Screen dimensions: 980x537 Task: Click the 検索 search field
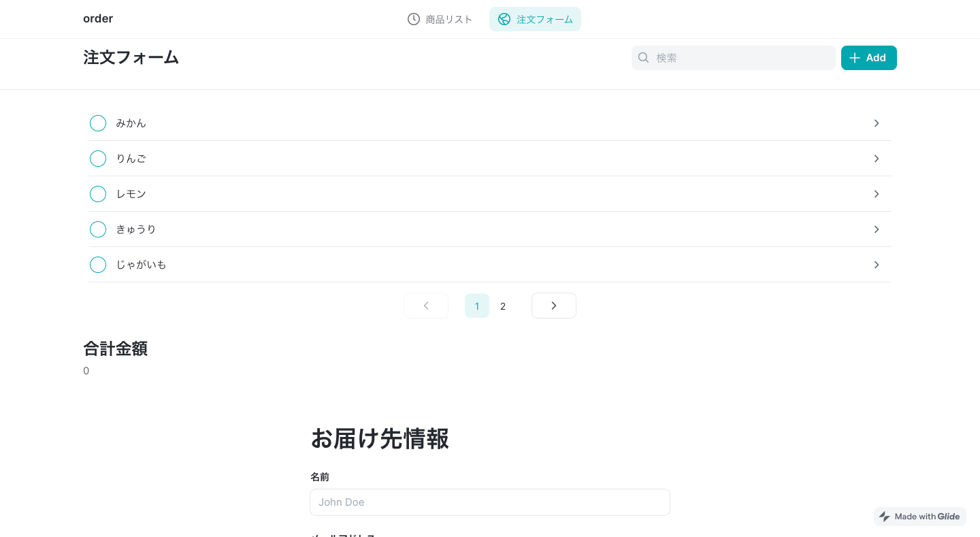[x=742, y=58]
